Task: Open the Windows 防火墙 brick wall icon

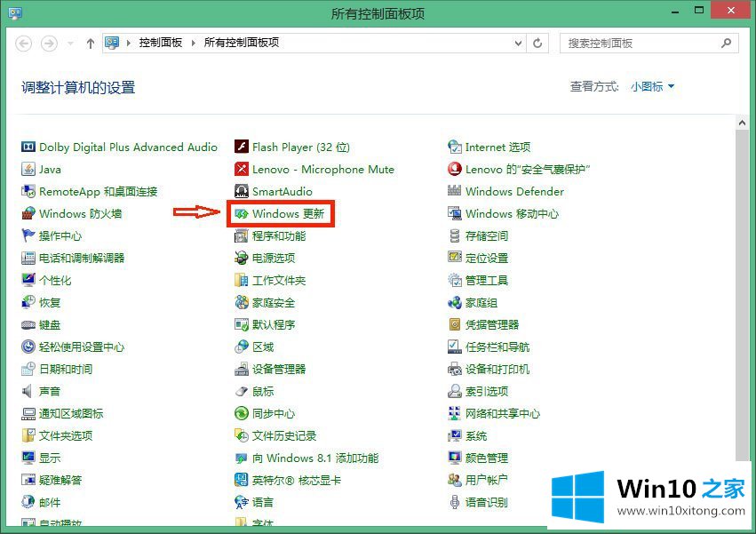Action: (x=28, y=213)
